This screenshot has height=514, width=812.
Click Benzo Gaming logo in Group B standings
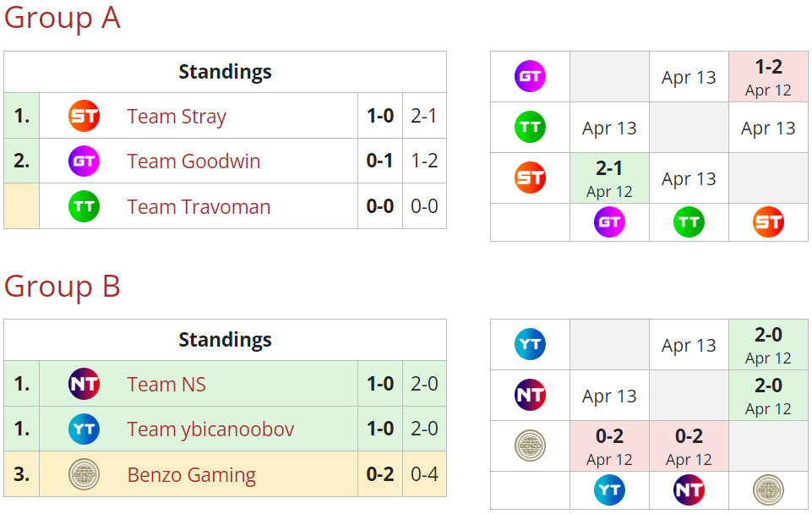click(84, 474)
